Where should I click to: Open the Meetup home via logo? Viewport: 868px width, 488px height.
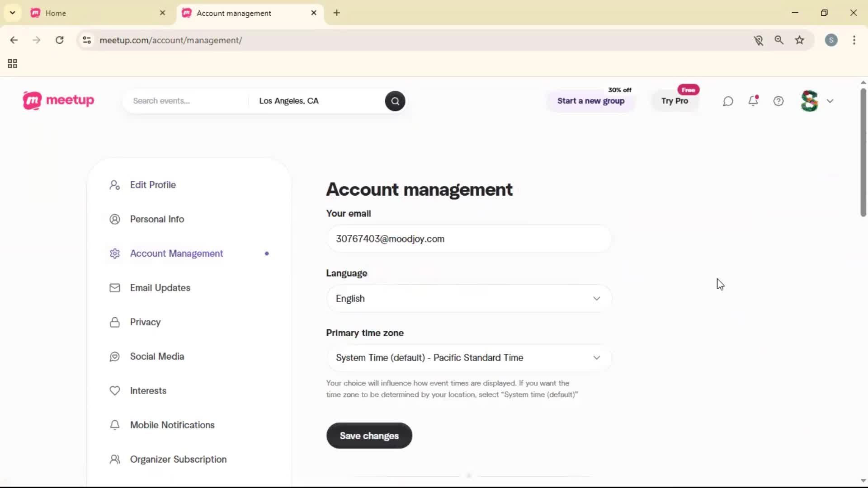[x=58, y=100]
